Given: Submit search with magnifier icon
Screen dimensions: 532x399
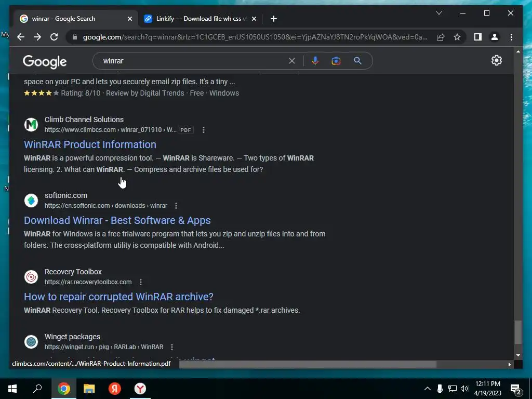Looking at the screenshot, I should coord(357,61).
